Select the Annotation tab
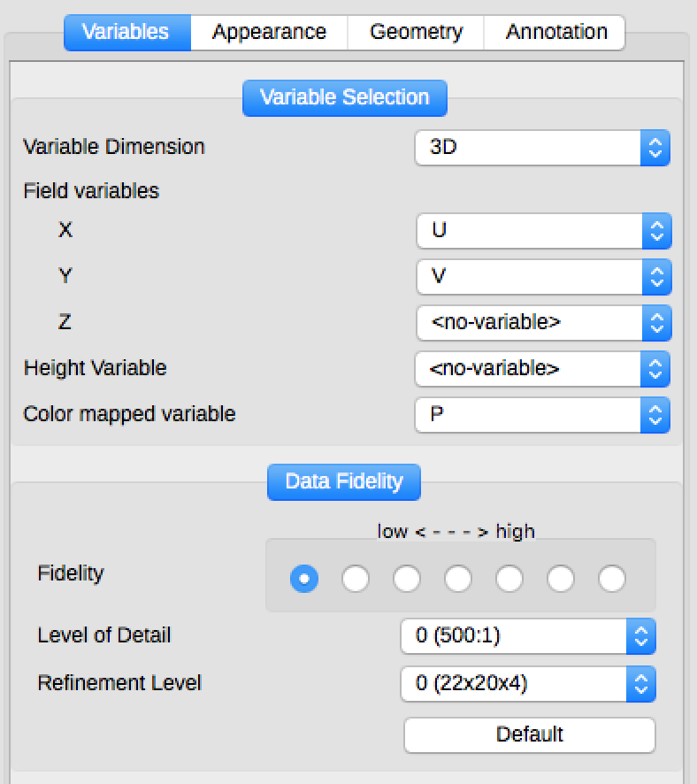 555,33
